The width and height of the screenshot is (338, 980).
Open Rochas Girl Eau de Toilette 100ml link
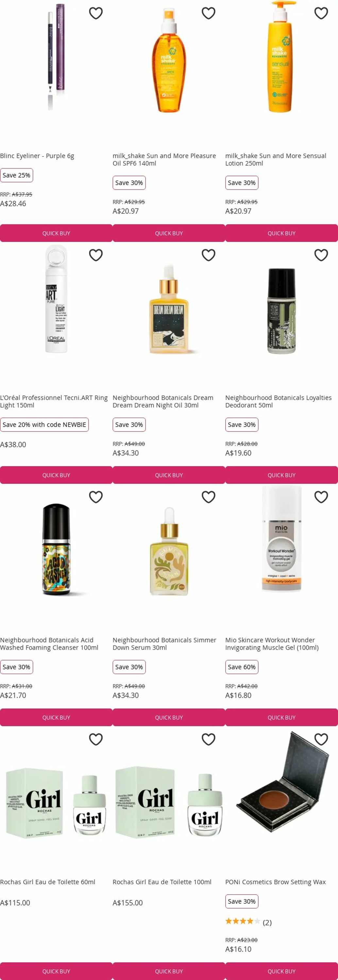(x=162, y=882)
